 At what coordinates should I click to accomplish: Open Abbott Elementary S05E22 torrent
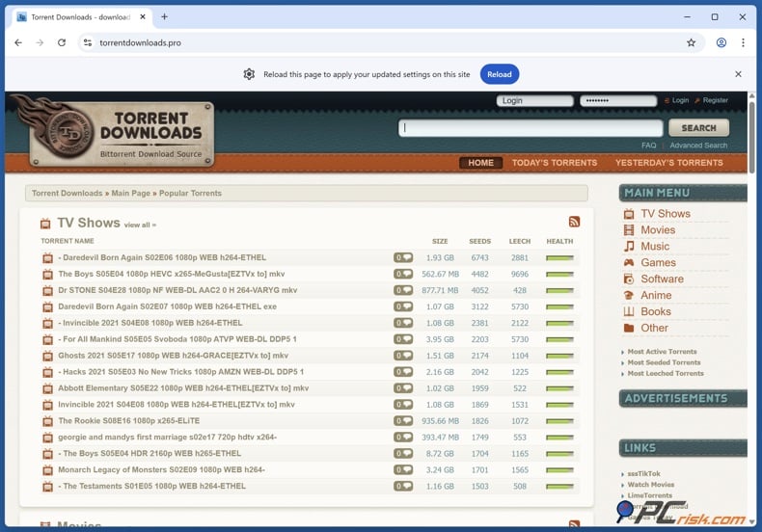click(x=183, y=388)
